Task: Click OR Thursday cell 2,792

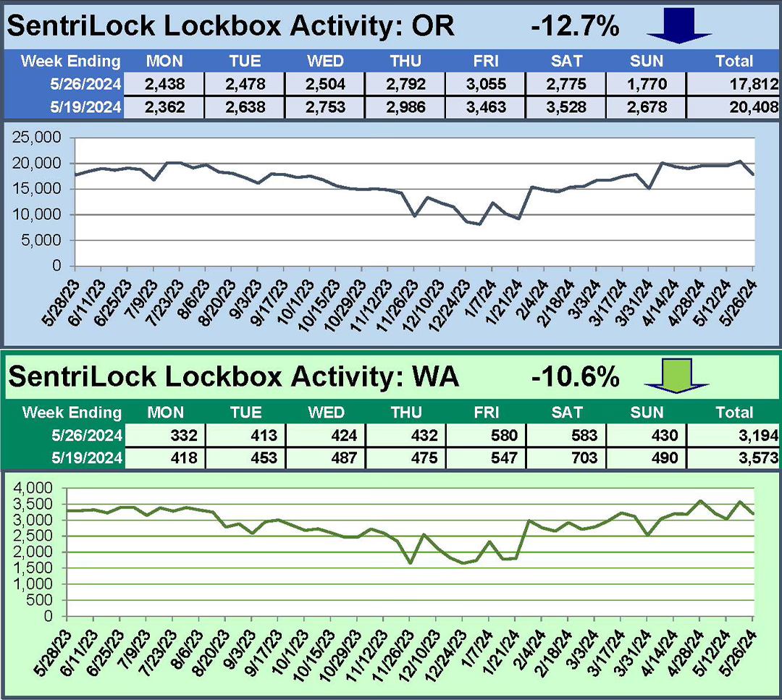Action: (406, 84)
